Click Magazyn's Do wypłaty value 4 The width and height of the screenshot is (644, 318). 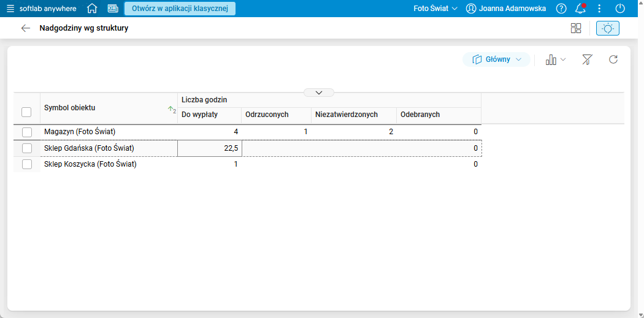[x=236, y=132]
